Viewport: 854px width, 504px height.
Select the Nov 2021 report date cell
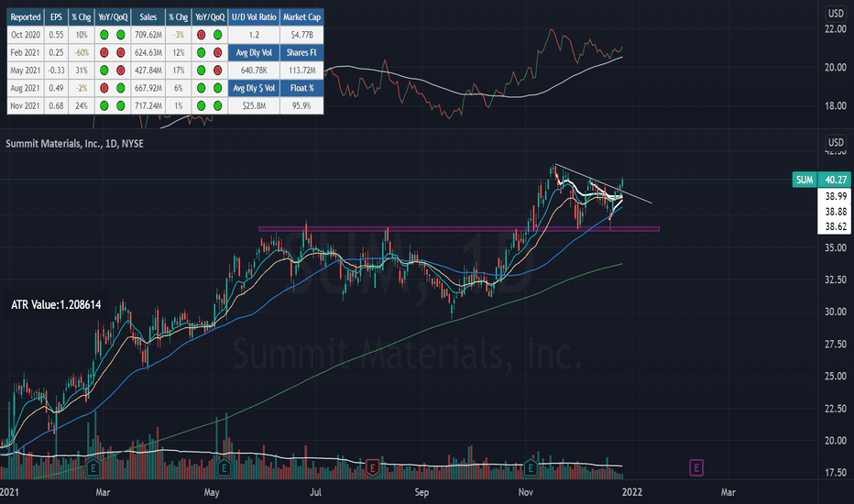26,105
